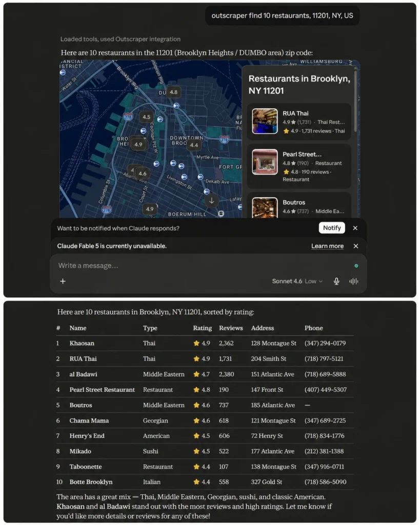Close the Claude Fable 5 unavailable notice
The height and width of the screenshot is (525, 420).
pos(356,246)
